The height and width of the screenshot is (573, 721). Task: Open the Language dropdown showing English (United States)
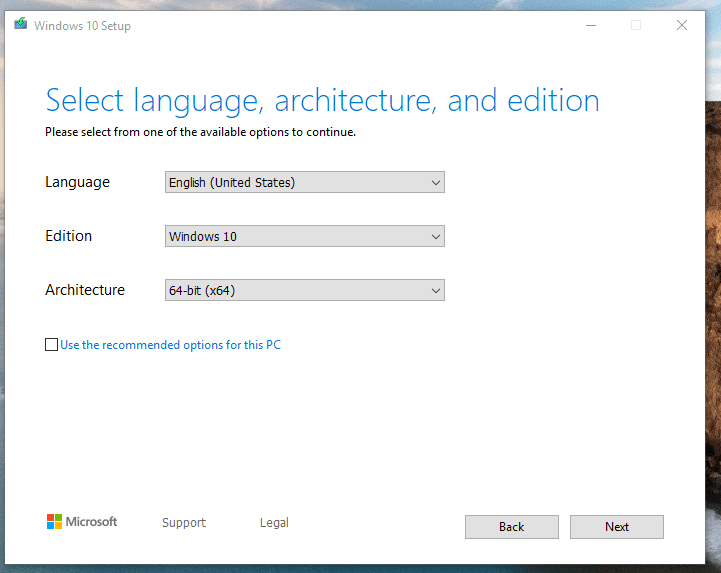(x=304, y=182)
